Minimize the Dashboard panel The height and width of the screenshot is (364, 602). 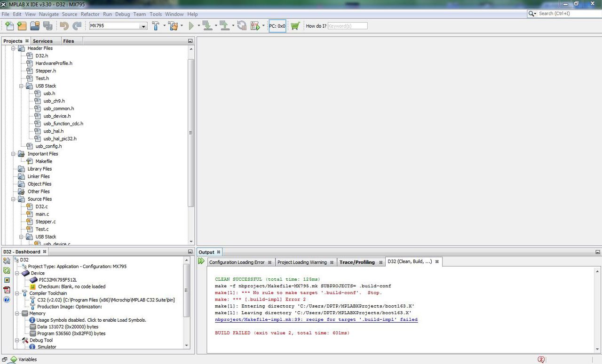[x=190, y=252]
